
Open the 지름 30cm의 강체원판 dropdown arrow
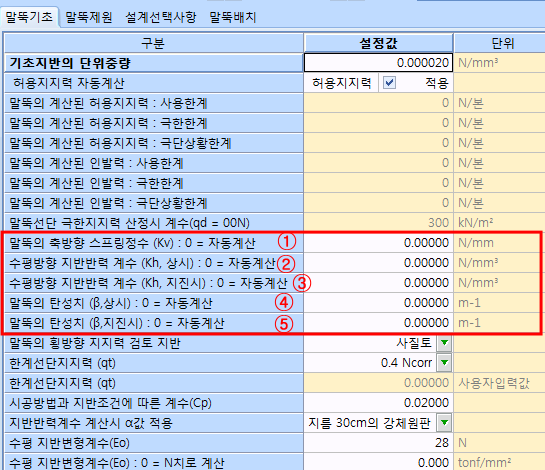tap(444, 423)
